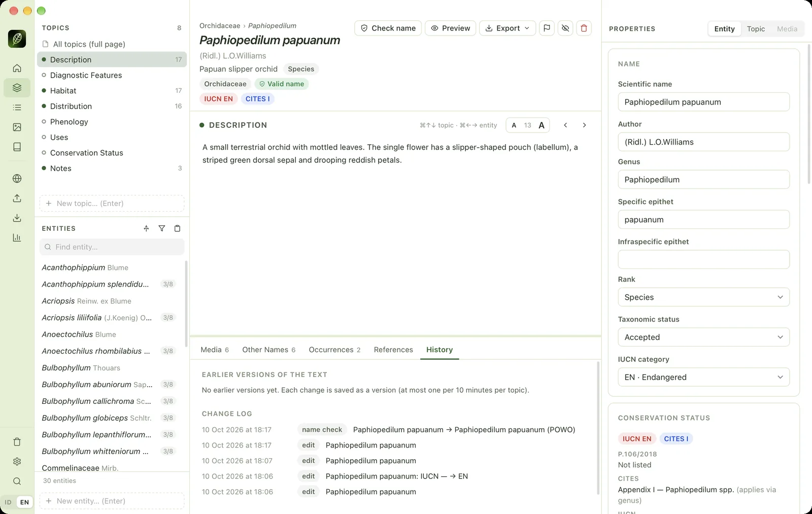Open the trash bin in the left sidebar
The height and width of the screenshot is (514, 812).
click(17, 442)
